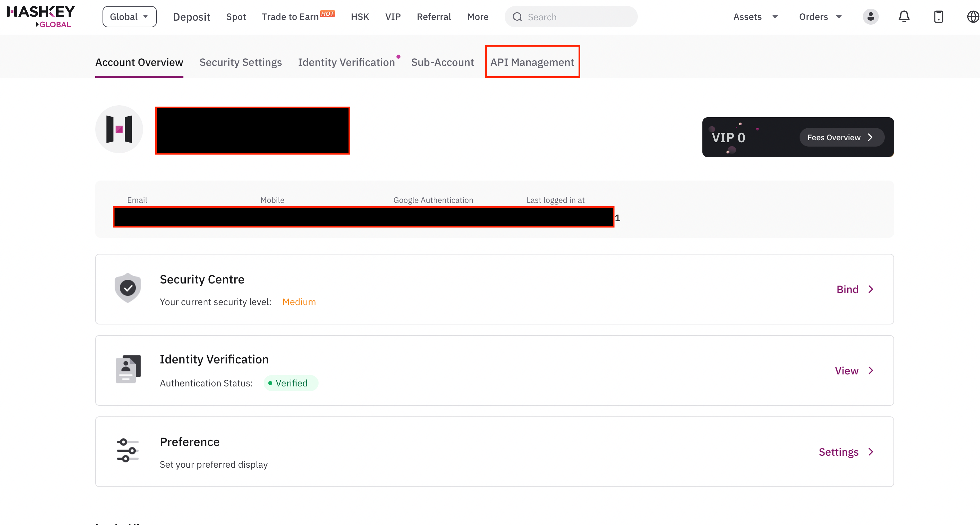Open the user profile avatar icon
This screenshot has height=525, width=980.
click(870, 17)
